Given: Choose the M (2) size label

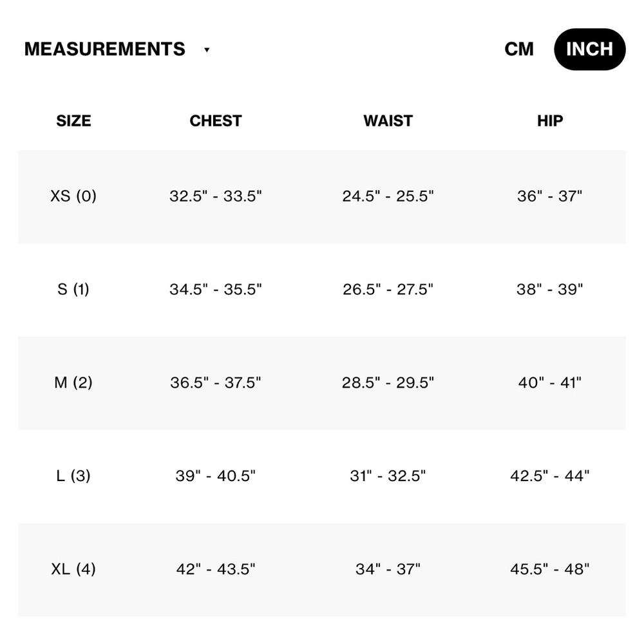Looking at the screenshot, I should pos(73,383).
